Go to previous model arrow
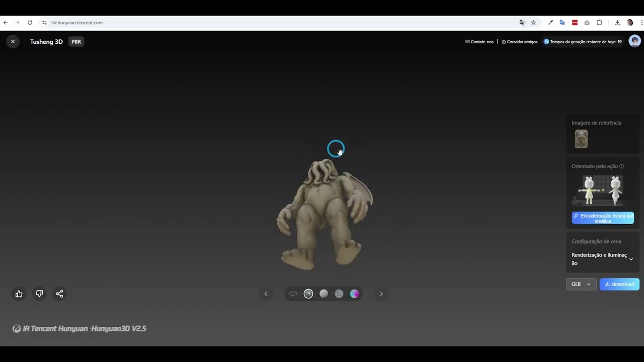 point(266,294)
